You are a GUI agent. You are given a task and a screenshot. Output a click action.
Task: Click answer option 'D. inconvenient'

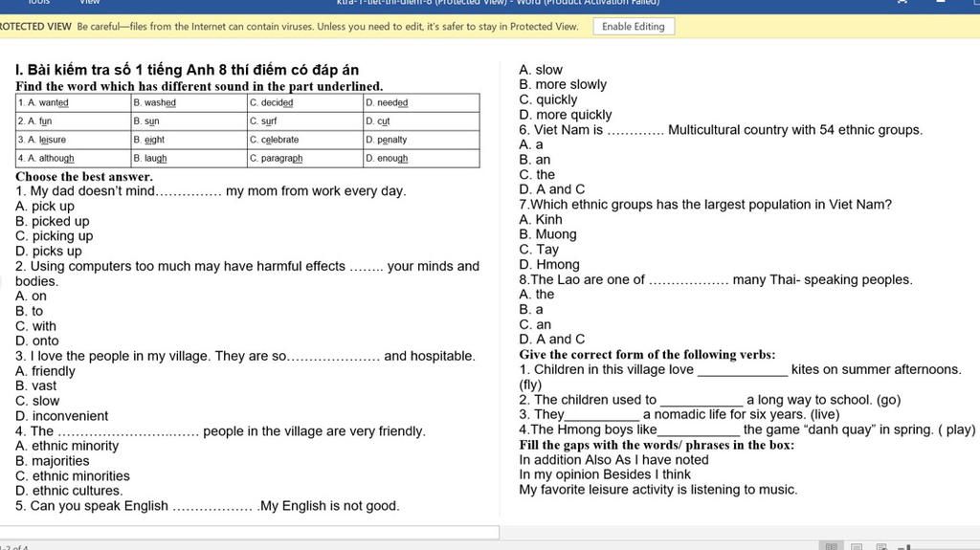point(62,416)
